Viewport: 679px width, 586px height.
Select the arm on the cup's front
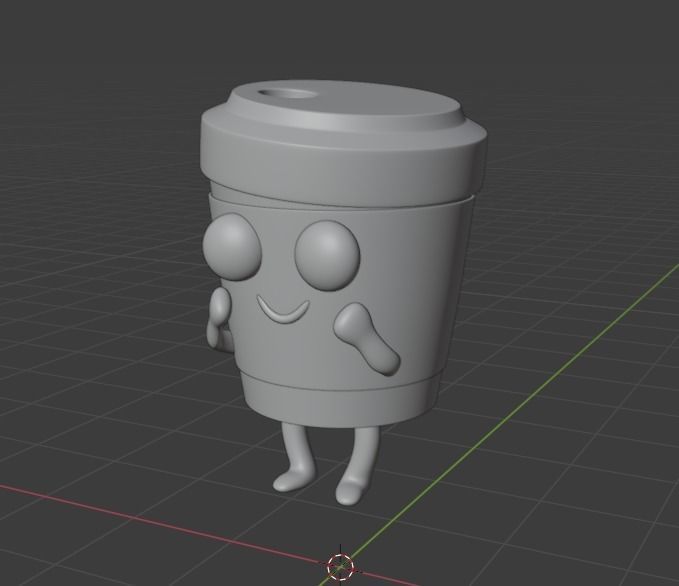click(x=366, y=338)
